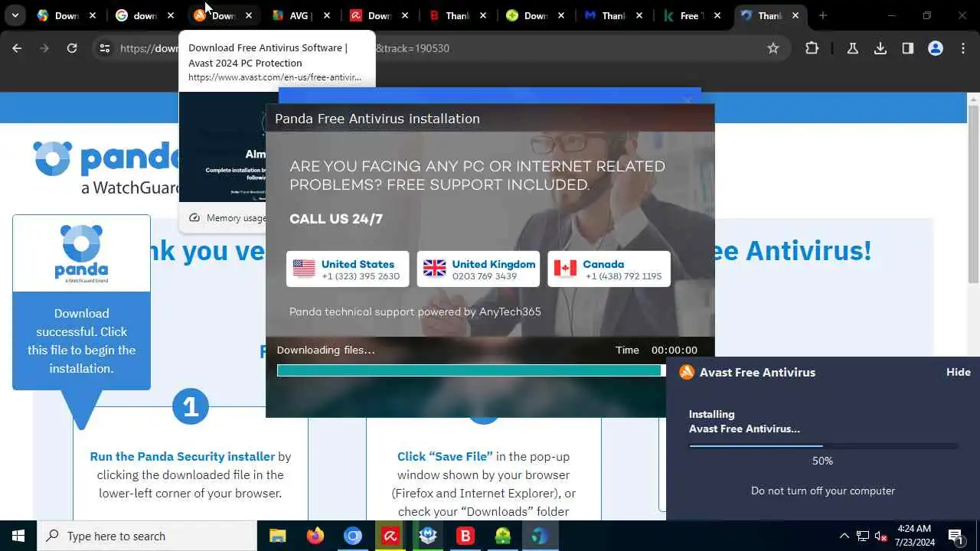Click "Run the Panda Security installer" text
Screen dimensions: 980x551
[182, 456]
